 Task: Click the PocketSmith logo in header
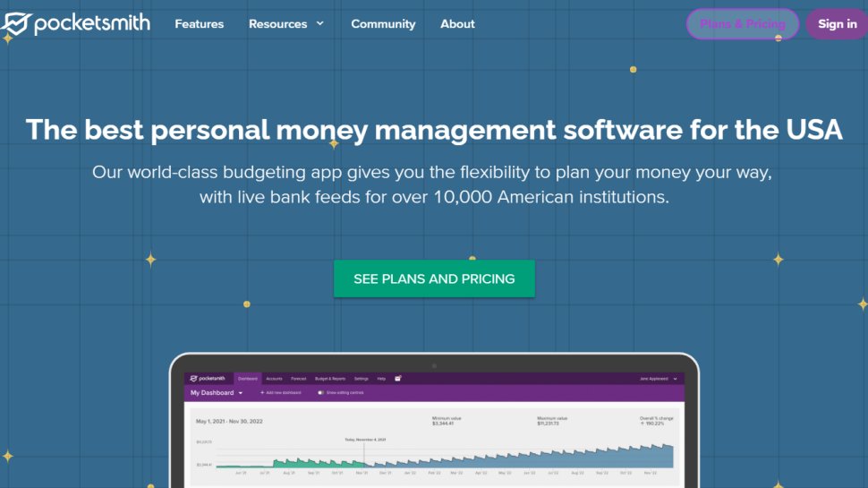click(75, 24)
